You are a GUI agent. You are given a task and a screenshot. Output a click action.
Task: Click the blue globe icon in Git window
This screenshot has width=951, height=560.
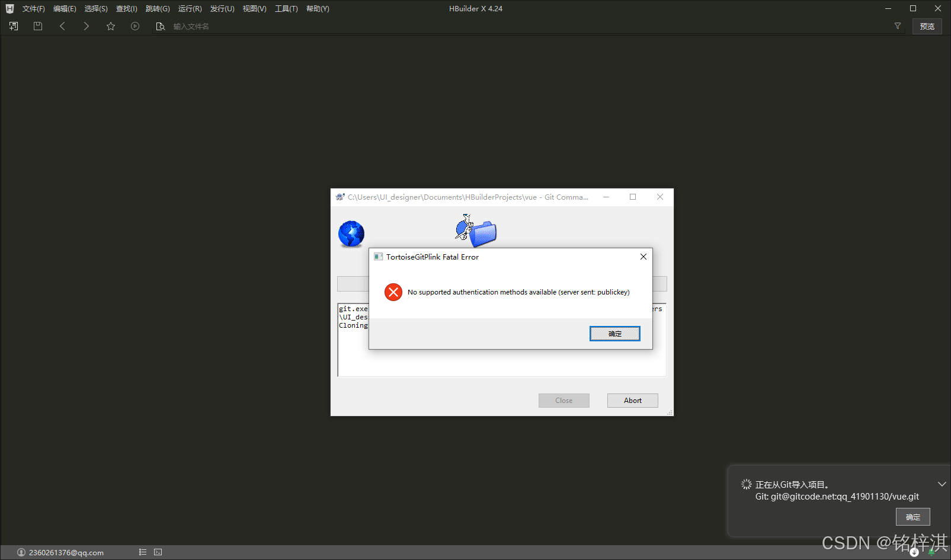351,233
